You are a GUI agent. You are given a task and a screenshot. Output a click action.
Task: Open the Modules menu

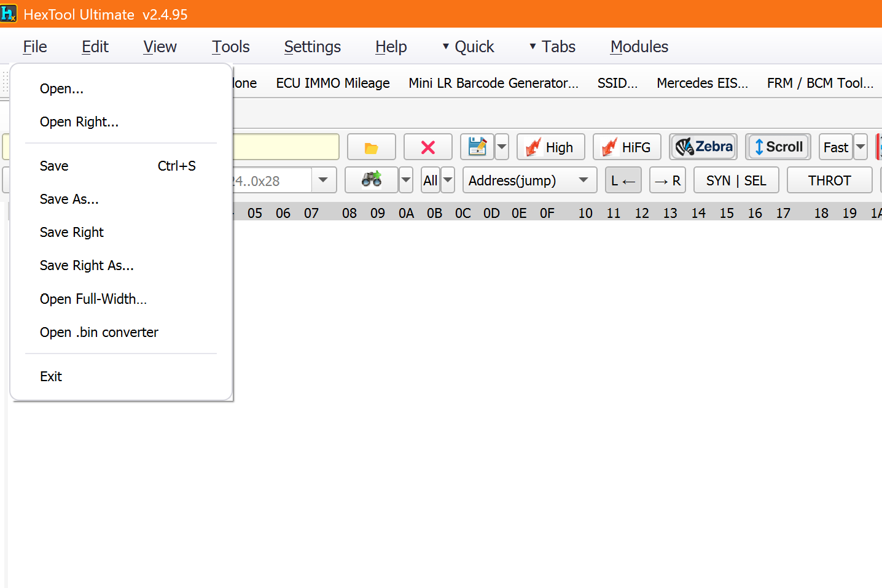[x=639, y=47]
